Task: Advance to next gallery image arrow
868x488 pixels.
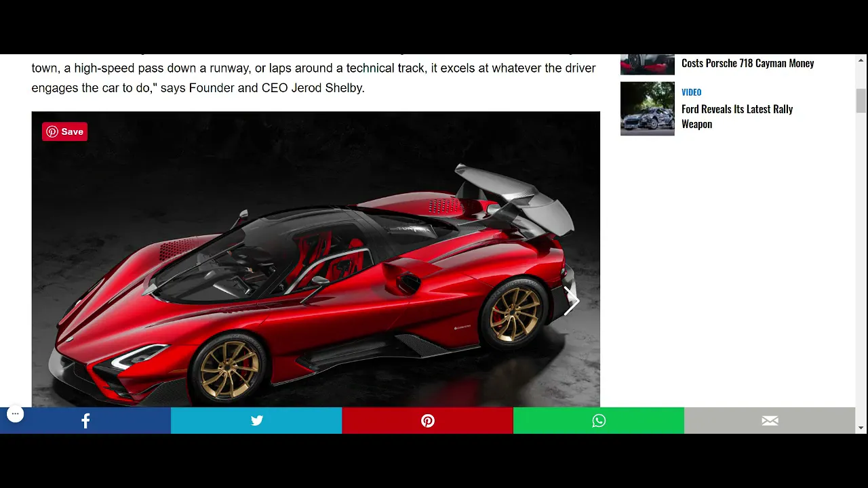Action: click(x=572, y=301)
